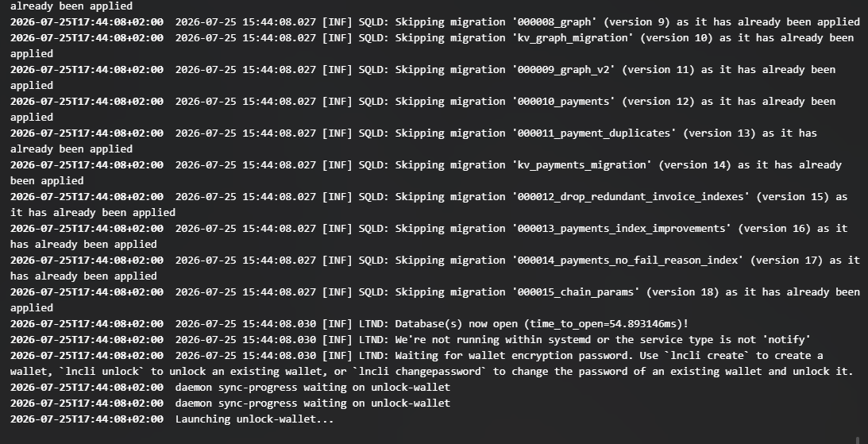Screen dimensions: 868x444
Task: Click the '000010_payments' migration name
Action: [563, 102]
